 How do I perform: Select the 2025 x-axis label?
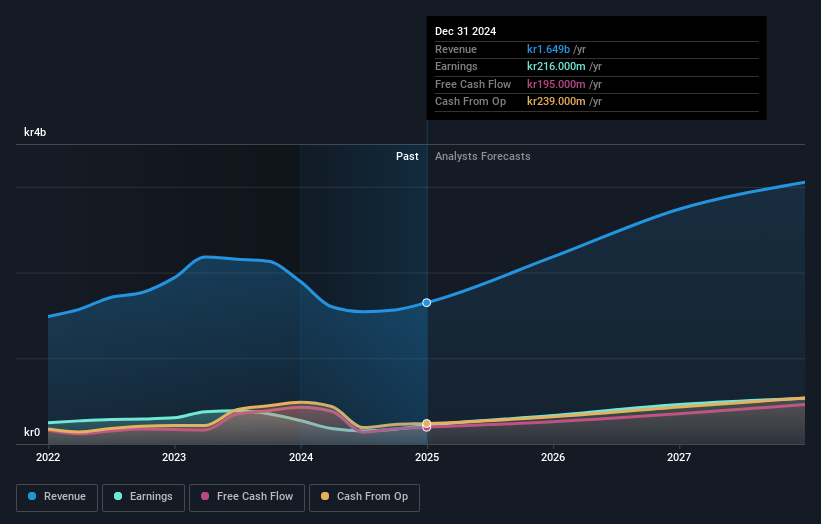pyautogui.click(x=427, y=457)
